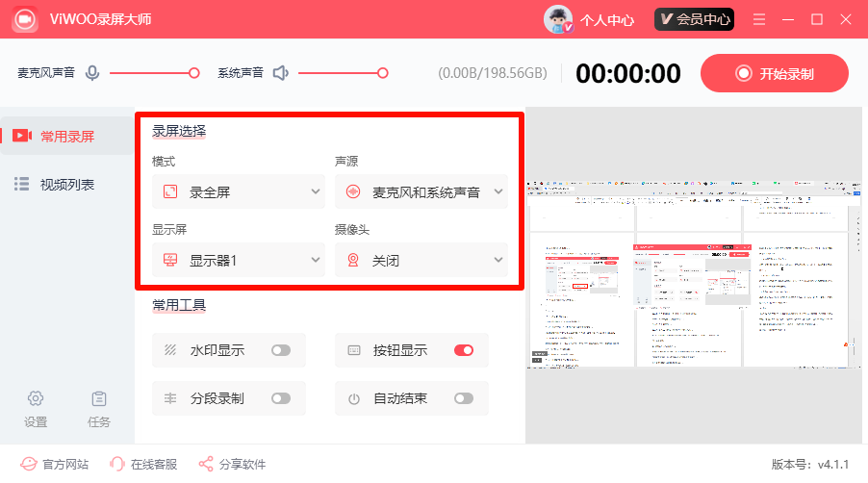Toggle the 自动结束 switch
The width and height of the screenshot is (868, 483).
coord(464,398)
